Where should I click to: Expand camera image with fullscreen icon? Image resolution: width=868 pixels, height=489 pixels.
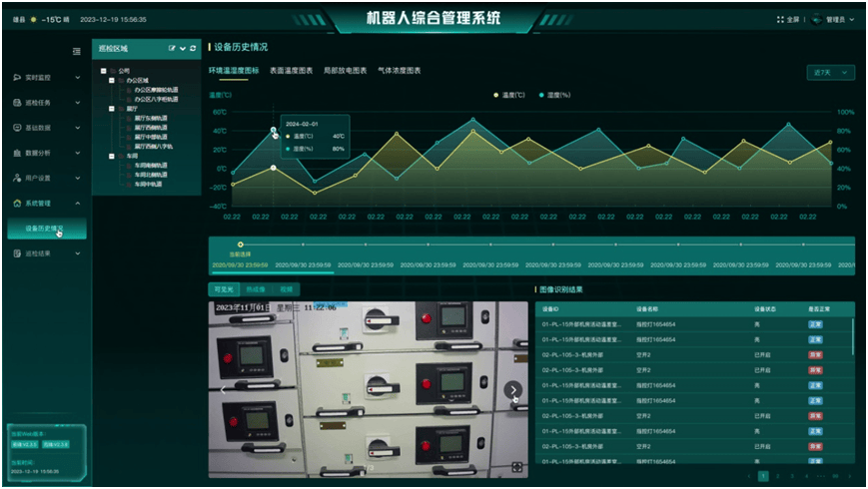(x=516, y=467)
